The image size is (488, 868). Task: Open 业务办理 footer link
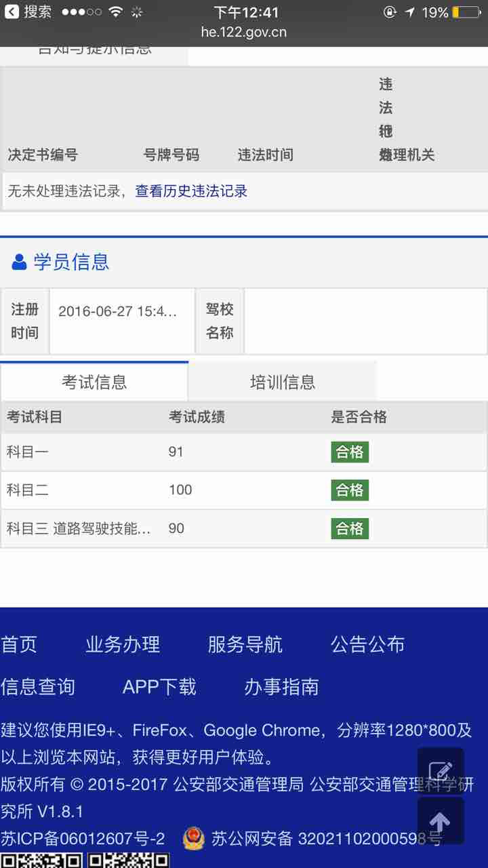pyautogui.click(x=123, y=644)
